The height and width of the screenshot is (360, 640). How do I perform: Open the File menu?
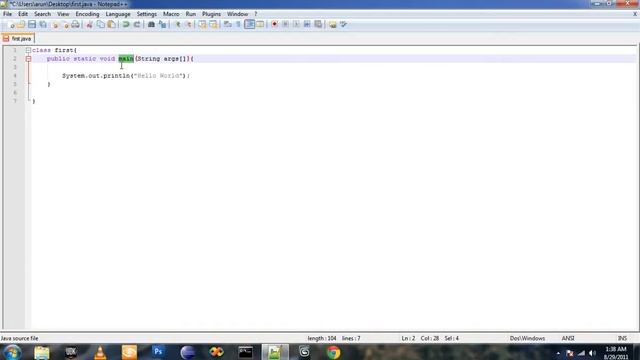[7, 14]
